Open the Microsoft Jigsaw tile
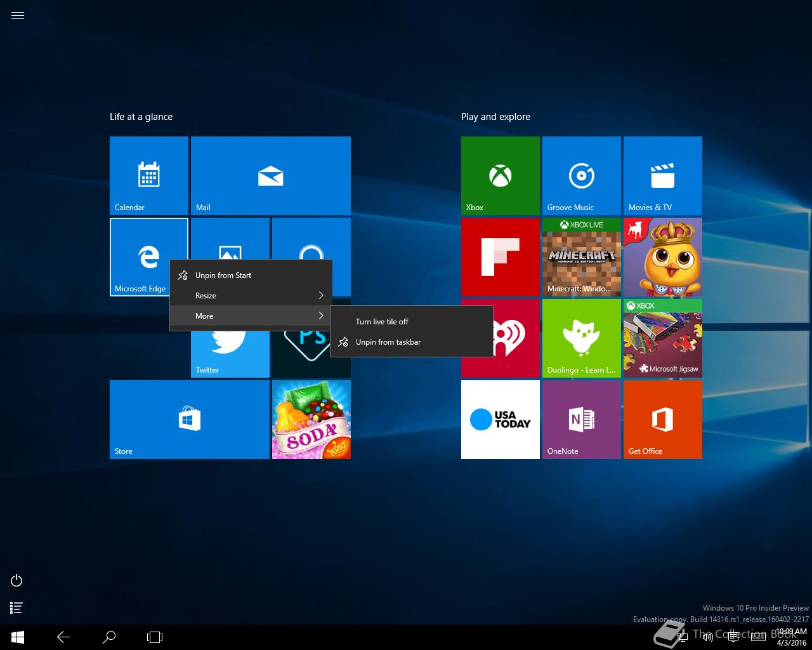This screenshot has height=650, width=812. (x=663, y=338)
